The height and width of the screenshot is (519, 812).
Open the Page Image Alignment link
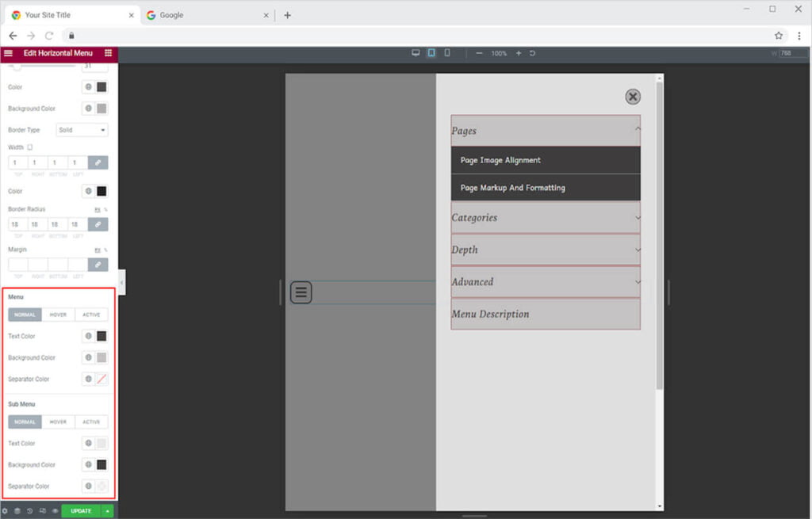[x=500, y=160]
